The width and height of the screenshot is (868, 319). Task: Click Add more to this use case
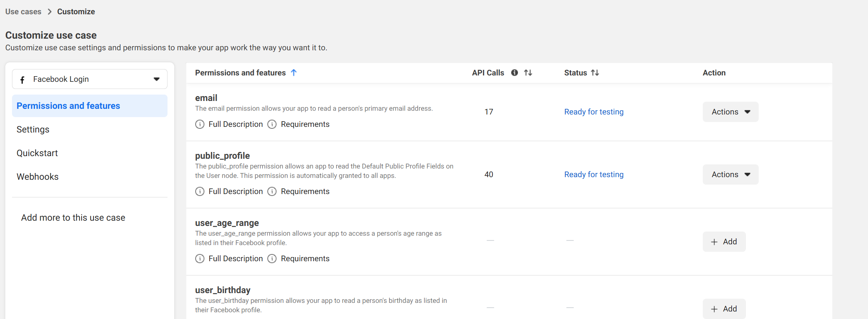point(73,218)
